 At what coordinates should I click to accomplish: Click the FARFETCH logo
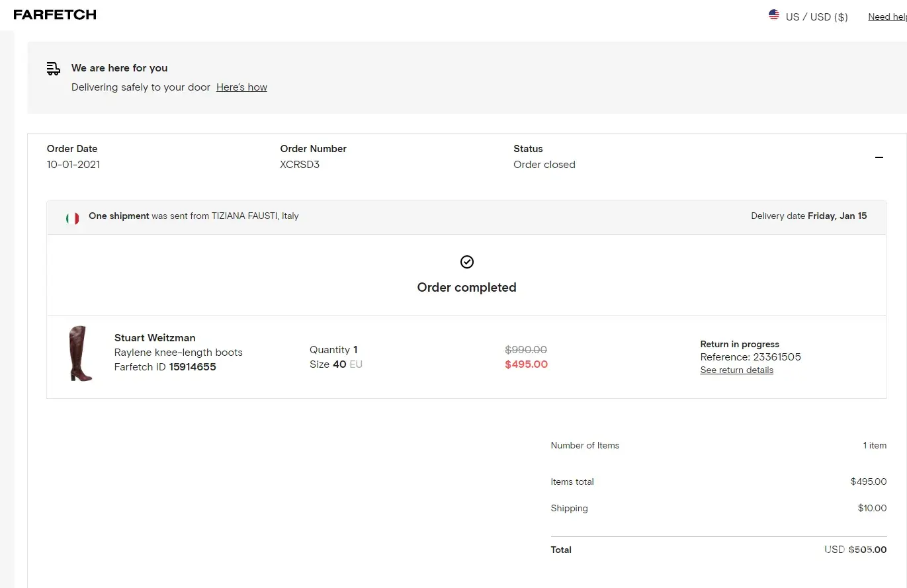(55, 15)
